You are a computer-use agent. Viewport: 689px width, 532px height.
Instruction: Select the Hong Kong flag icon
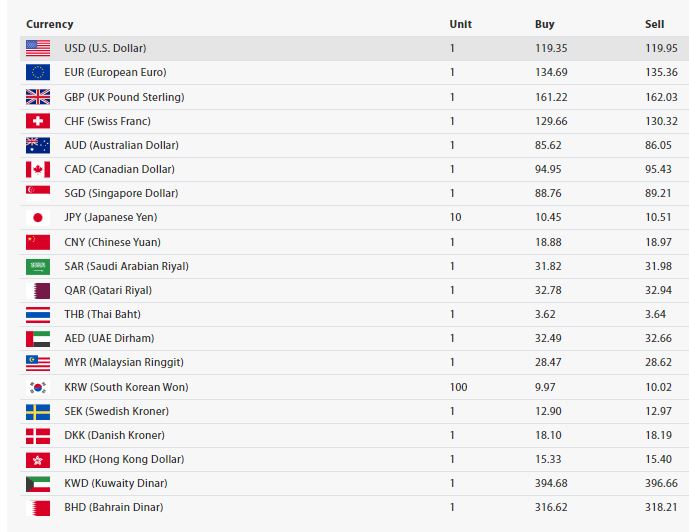pos(38,460)
